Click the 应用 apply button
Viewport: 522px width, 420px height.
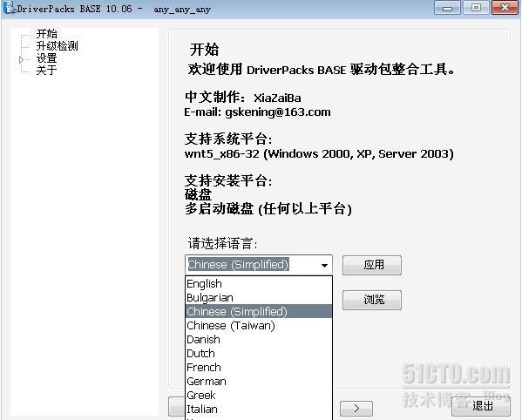point(372,265)
